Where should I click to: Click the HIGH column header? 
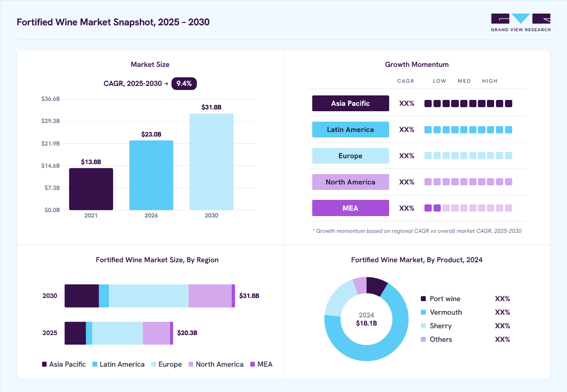[490, 81]
